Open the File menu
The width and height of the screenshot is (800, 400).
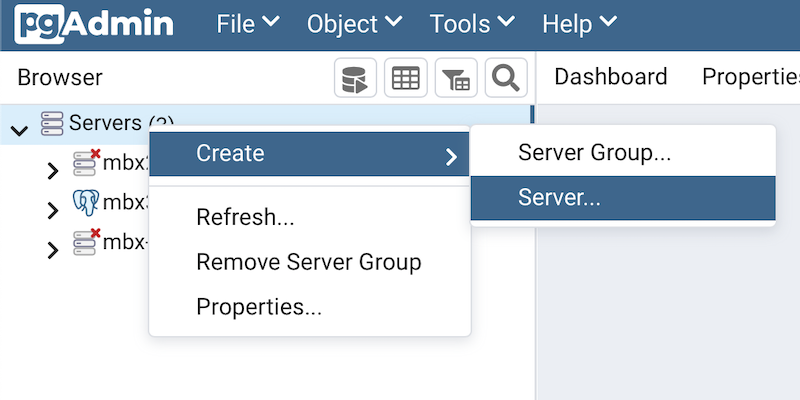click(x=248, y=23)
